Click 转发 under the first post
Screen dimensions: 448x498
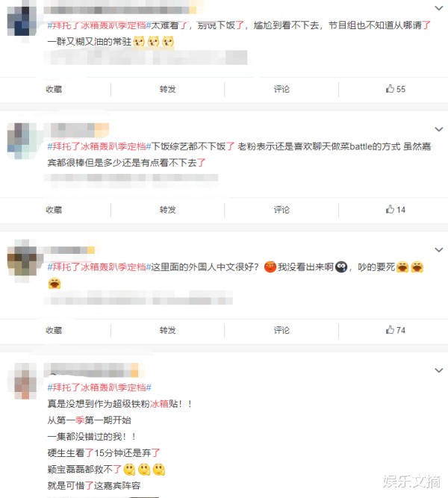tap(168, 90)
